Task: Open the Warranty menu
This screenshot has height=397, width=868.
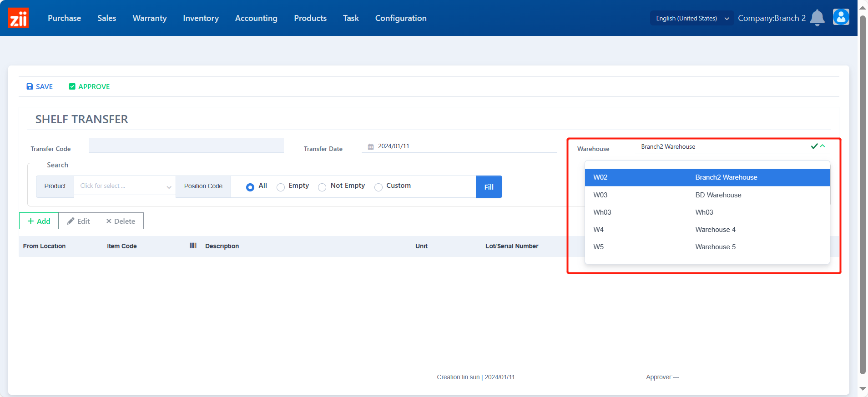Action: tap(150, 18)
